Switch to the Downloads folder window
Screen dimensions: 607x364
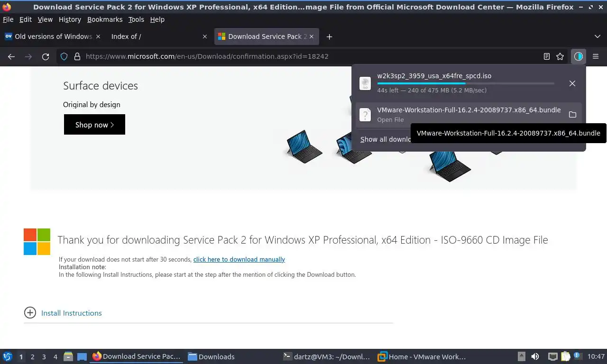coord(212,356)
